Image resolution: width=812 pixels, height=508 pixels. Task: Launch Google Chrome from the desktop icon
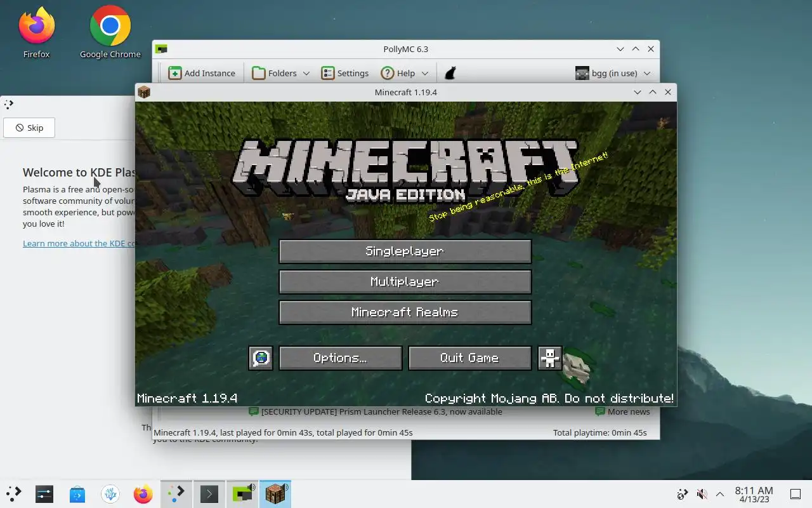click(x=110, y=33)
